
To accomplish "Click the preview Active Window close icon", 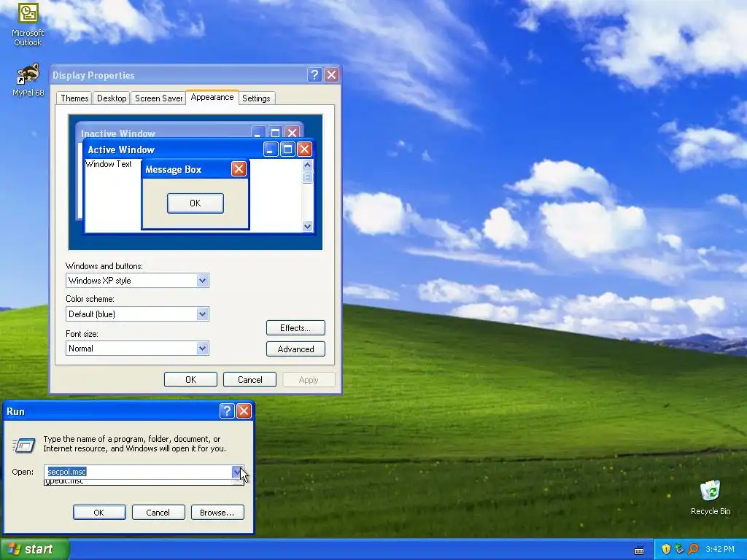I will (x=304, y=149).
